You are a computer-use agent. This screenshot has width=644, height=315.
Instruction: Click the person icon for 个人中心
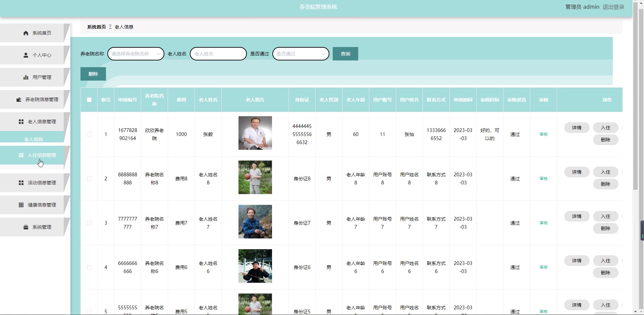(x=26, y=55)
